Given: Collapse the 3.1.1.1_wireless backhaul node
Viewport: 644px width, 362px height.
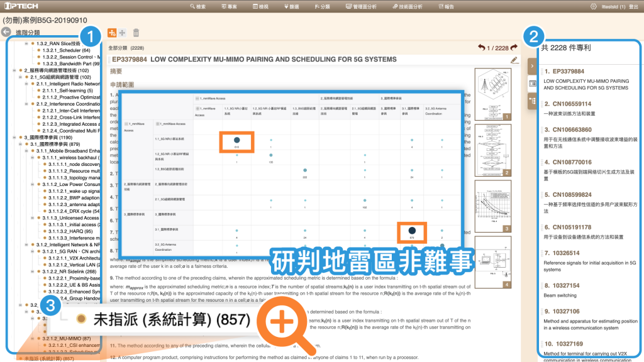Looking at the screenshot, I should 33,157.
